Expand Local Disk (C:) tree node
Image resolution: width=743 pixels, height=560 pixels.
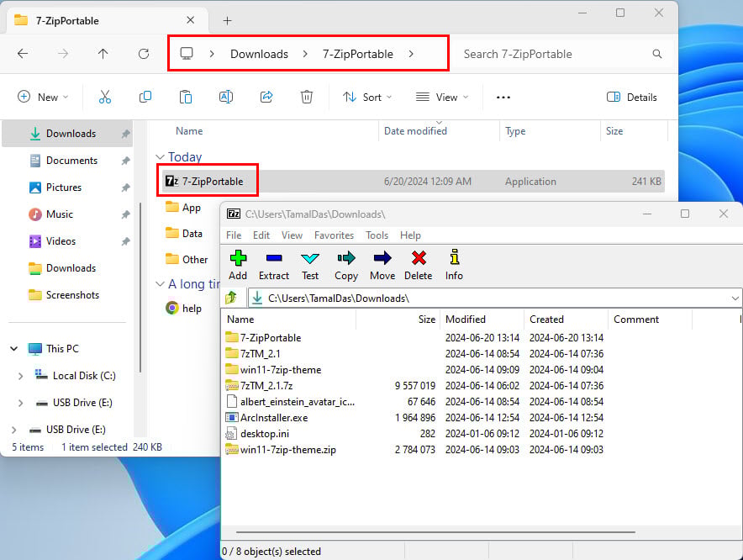20,376
